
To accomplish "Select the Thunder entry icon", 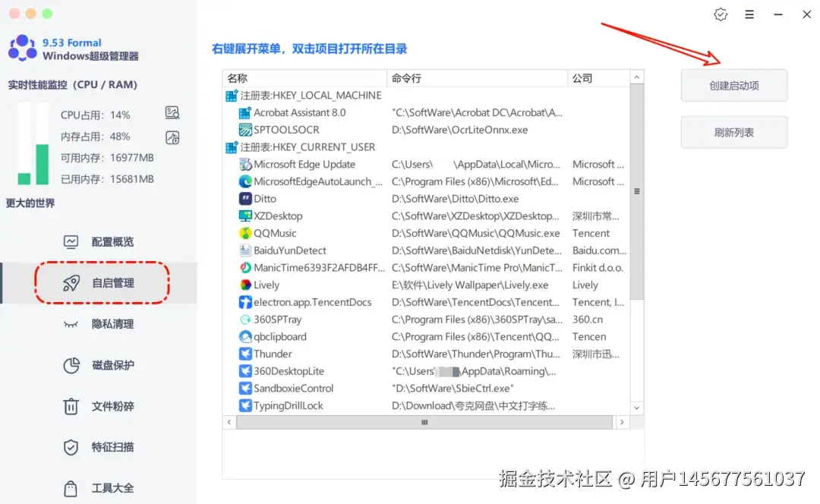I will (x=244, y=354).
